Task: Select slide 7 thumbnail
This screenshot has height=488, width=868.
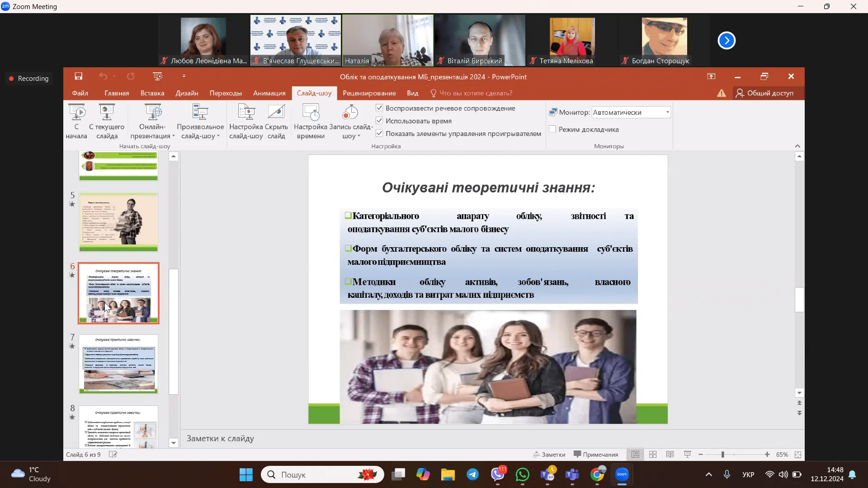Action: coord(118,364)
